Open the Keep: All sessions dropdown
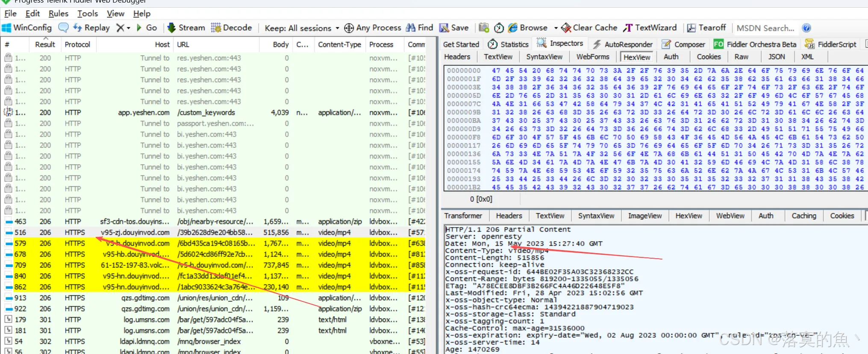Image resolution: width=868 pixels, height=354 pixels. [302, 28]
